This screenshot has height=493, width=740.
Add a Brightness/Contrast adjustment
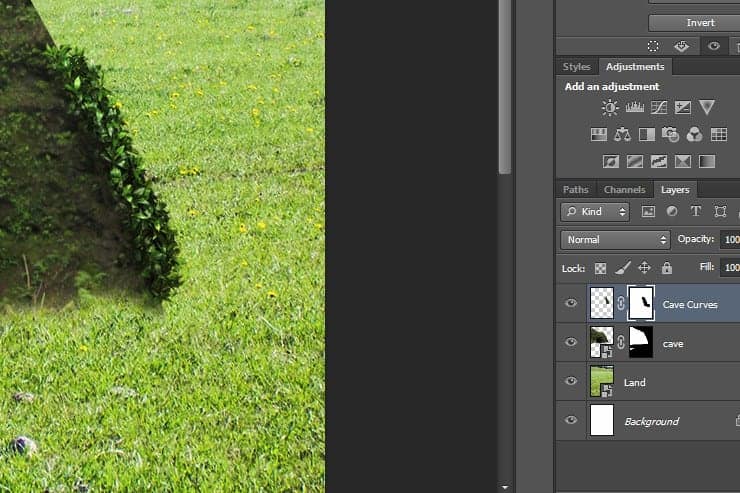coord(610,108)
